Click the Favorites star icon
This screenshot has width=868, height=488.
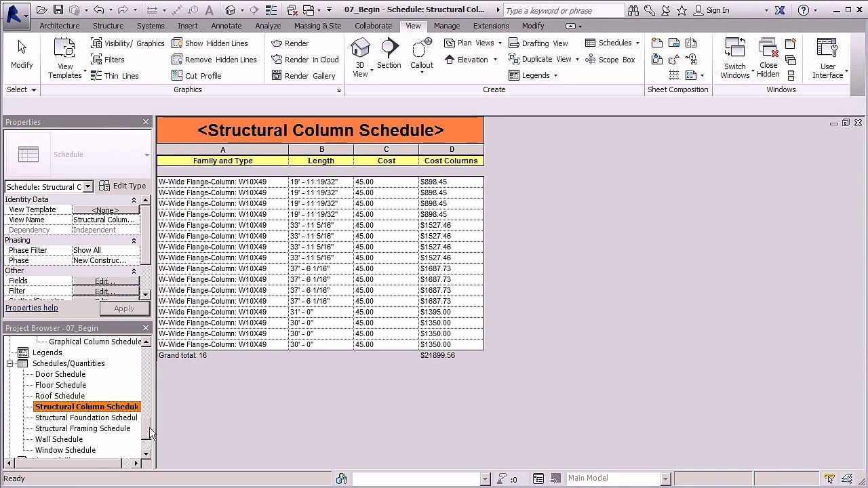(x=682, y=10)
